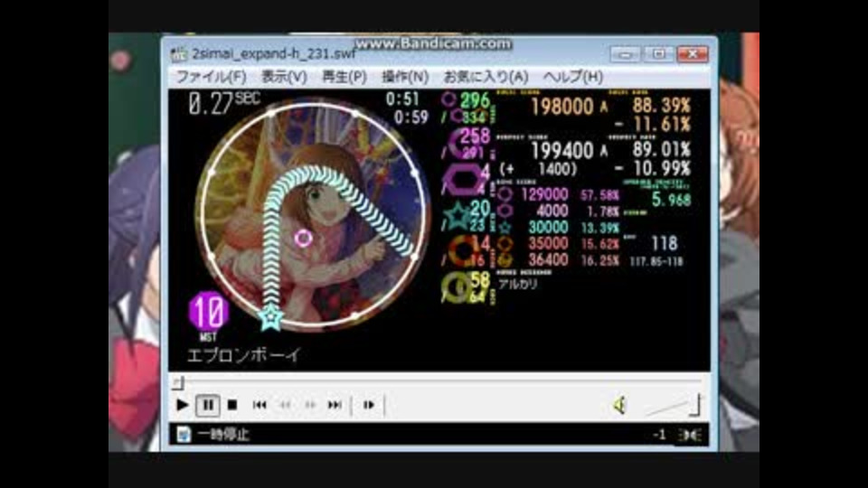
Task: Click the purple ring note counter 296
Action: point(475,100)
